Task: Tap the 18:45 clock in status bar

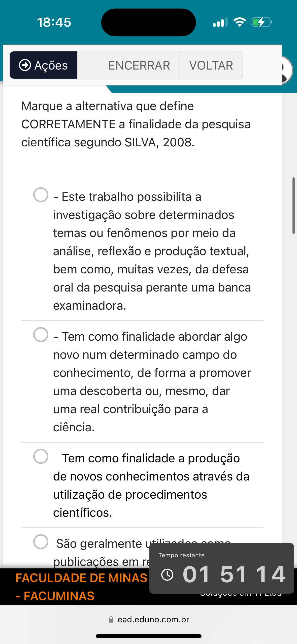Action: click(54, 22)
